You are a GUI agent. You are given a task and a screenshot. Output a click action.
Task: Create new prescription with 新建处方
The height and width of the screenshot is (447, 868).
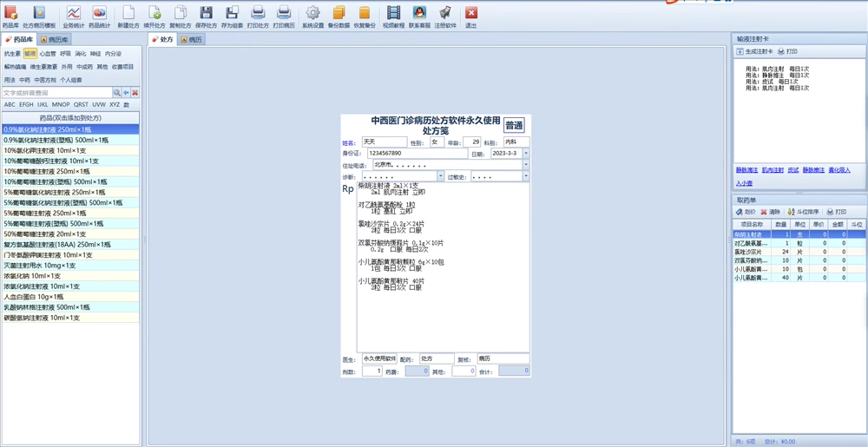[128, 16]
